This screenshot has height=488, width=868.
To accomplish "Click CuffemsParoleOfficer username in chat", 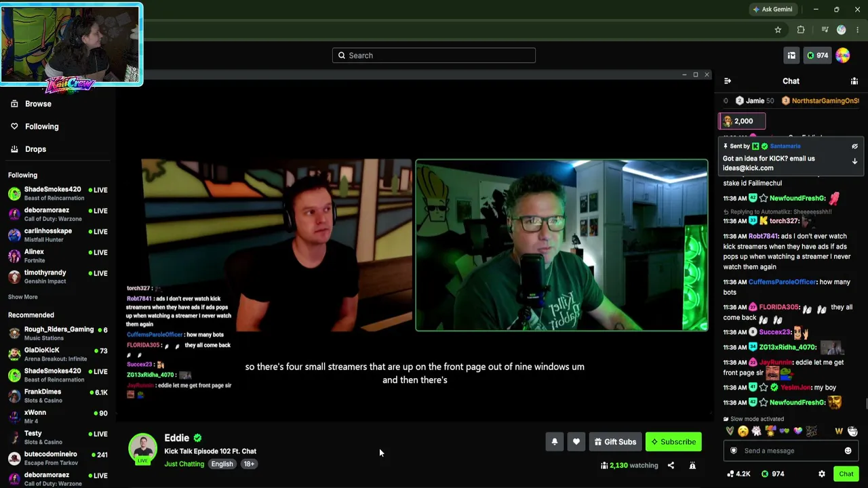I will [x=782, y=282].
